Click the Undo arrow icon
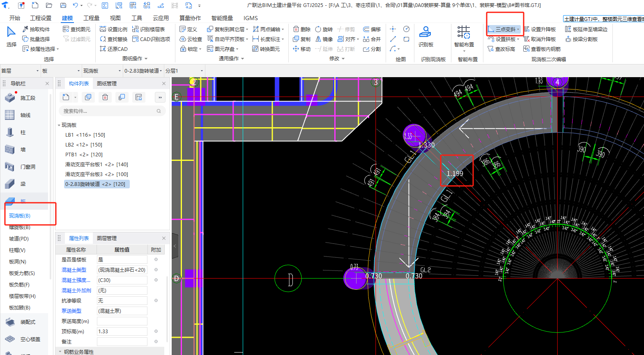Screen dimensions: 644x355 (x=75, y=5)
